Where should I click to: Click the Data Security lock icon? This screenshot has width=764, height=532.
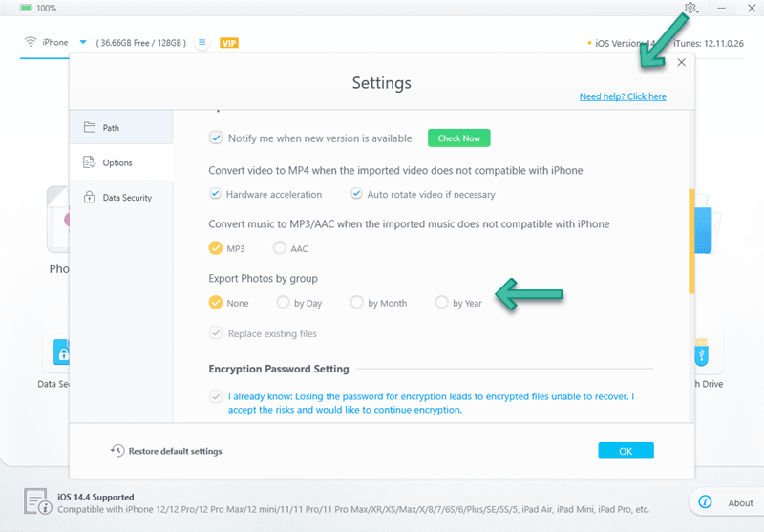click(89, 197)
